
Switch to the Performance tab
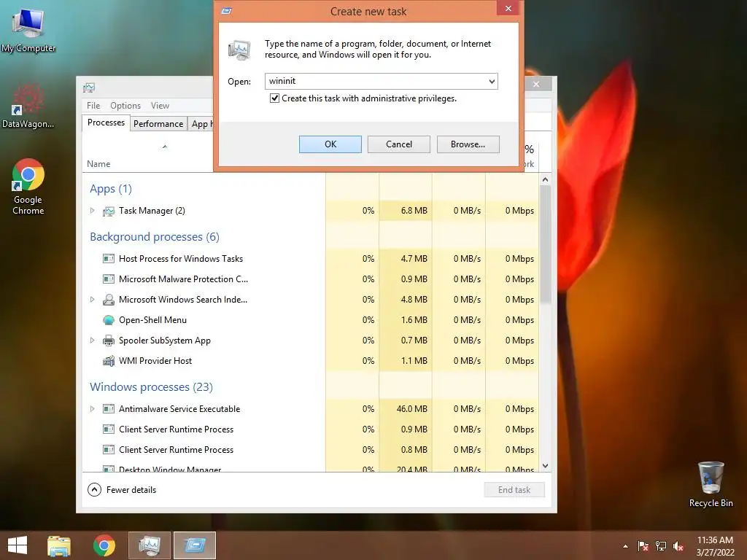click(158, 124)
